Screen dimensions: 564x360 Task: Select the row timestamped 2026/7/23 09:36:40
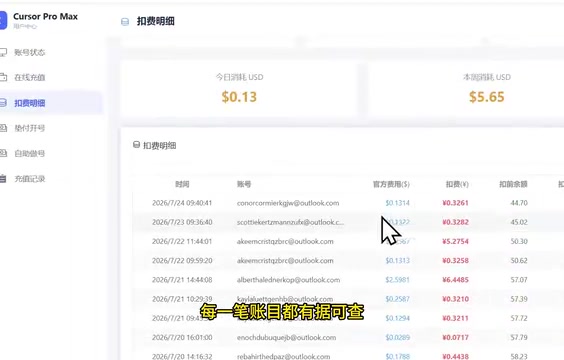[348, 222]
